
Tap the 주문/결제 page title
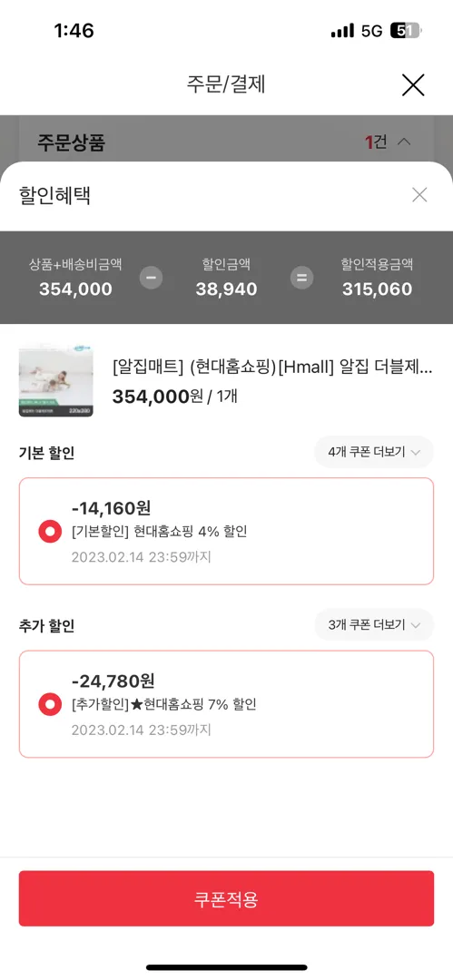[x=226, y=83]
